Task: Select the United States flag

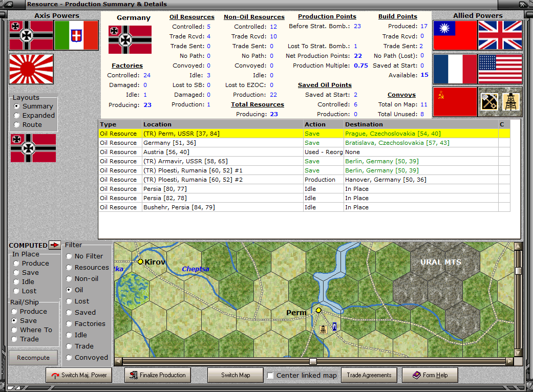Action: tap(500, 69)
